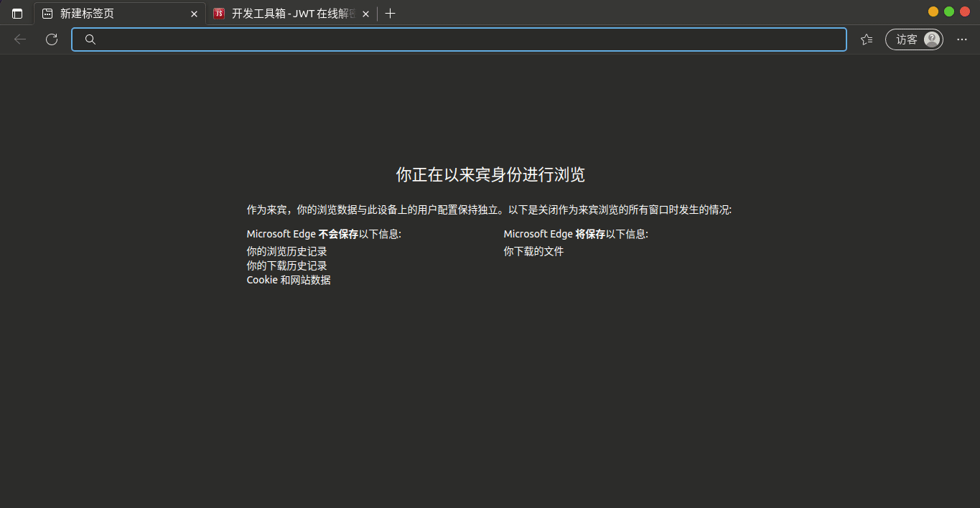The image size is (980, 508).
Task: Click the paragraph starting with 作为来宾
Action: click(x=489, y=210)
